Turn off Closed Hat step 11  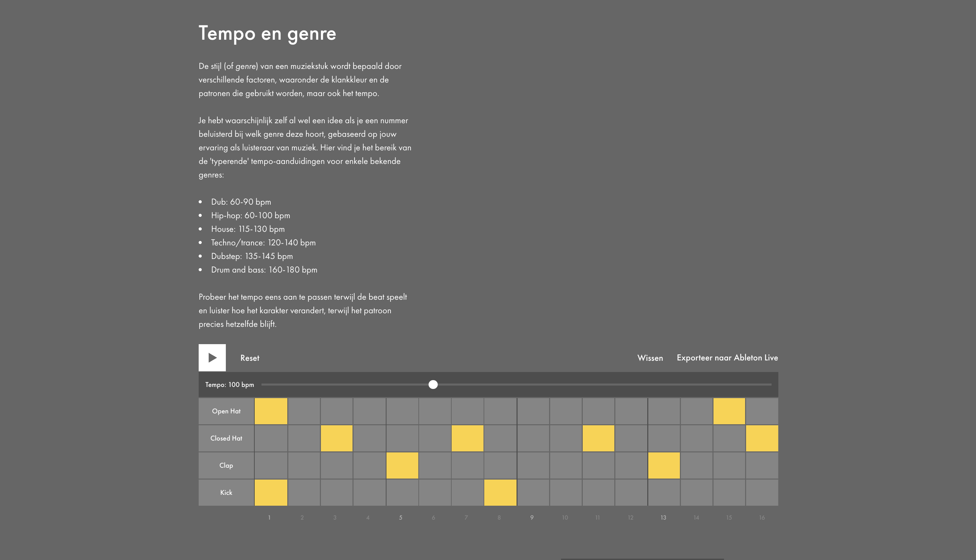[x=598, y=438]
